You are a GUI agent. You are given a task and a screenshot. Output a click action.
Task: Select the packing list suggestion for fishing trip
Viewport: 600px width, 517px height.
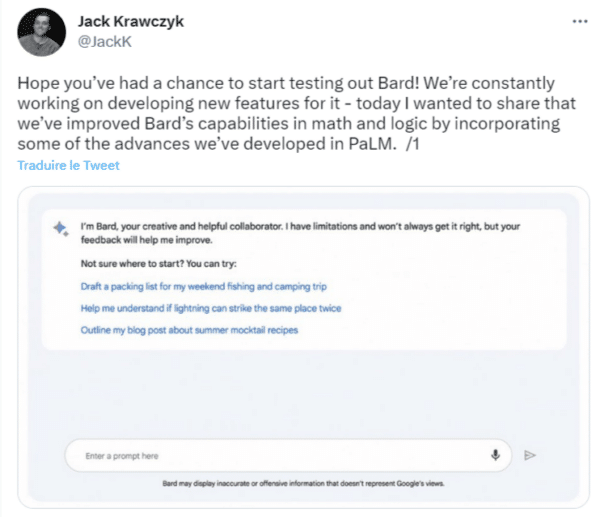[202, 287]
